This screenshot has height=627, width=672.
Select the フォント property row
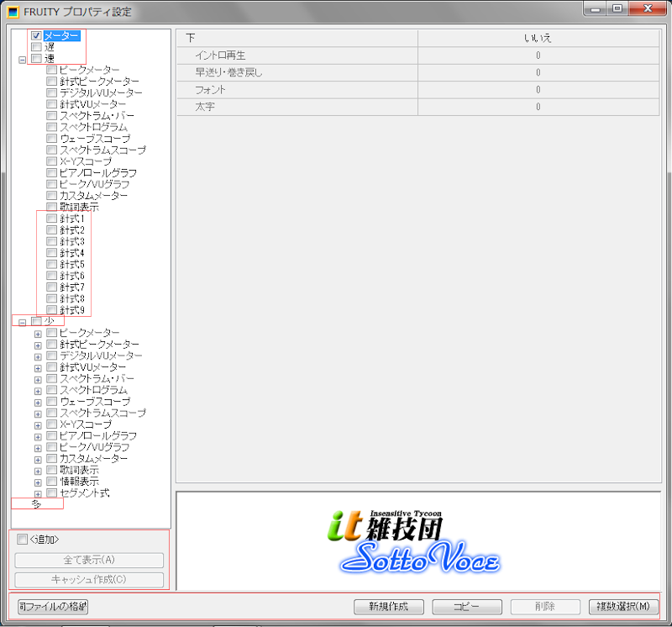coord(210,89)
